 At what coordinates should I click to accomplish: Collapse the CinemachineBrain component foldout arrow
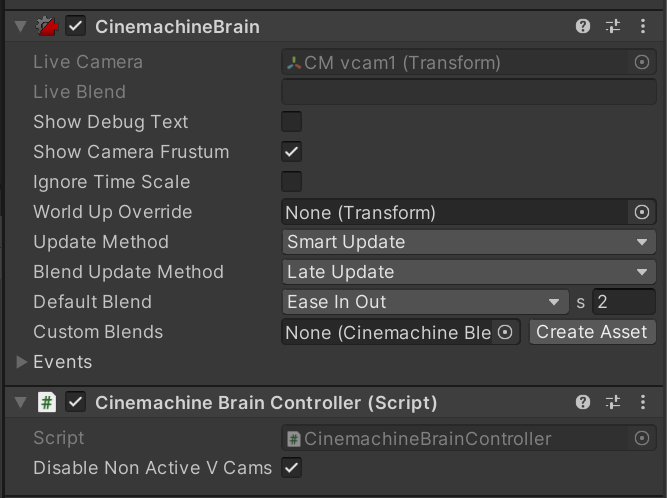(x=20, y=26)
